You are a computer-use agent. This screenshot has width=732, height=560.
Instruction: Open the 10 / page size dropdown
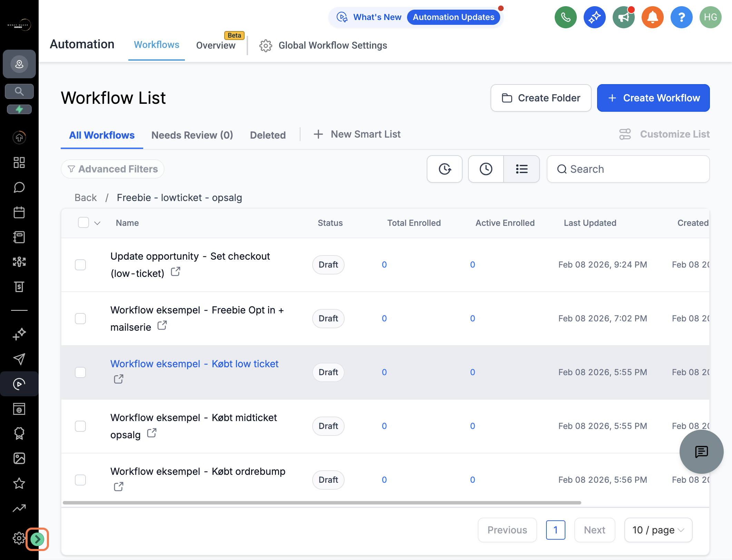click(658, 530)
